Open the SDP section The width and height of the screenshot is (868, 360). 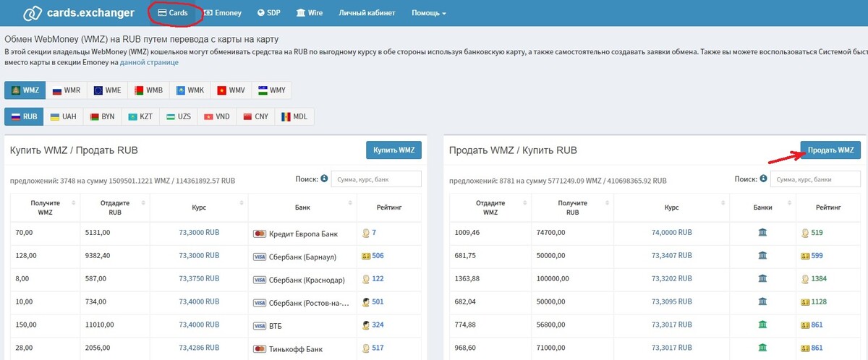269,13
